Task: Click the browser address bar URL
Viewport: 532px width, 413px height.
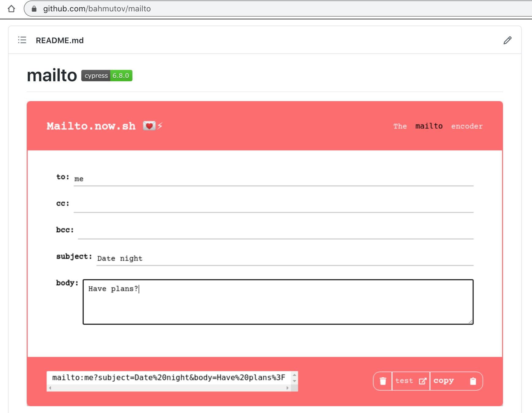Action: click(x=97, y=9)
